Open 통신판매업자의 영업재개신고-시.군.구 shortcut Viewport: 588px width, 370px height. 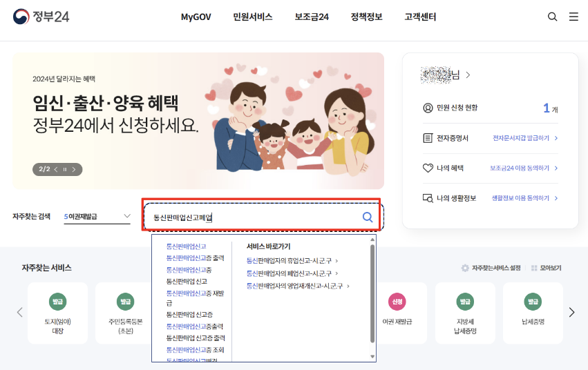298,286
